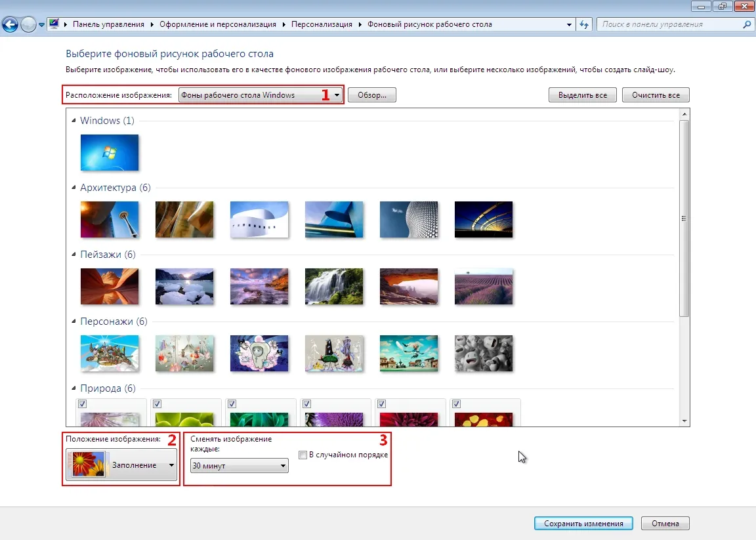Screen dimensions: 756x540
Task: Click the Control Panel icon in the address bar
Action: pos(54,24)
